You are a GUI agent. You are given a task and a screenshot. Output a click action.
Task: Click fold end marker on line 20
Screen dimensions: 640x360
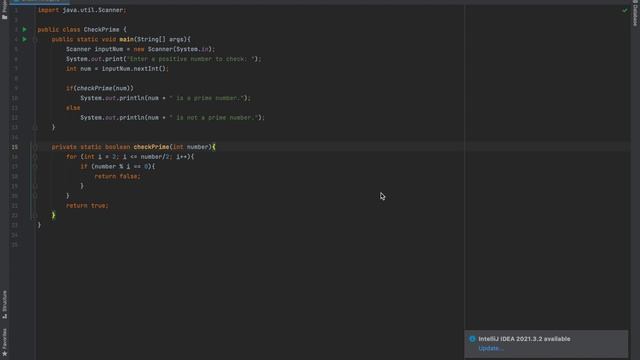35,196
